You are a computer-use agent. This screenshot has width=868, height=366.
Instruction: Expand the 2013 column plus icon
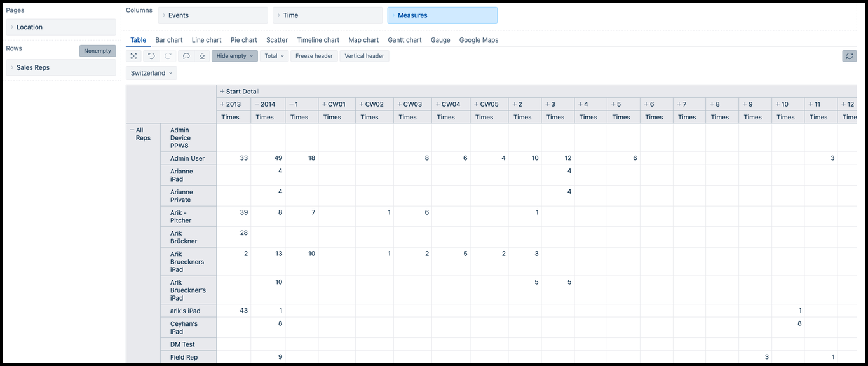tap(222, 104)
